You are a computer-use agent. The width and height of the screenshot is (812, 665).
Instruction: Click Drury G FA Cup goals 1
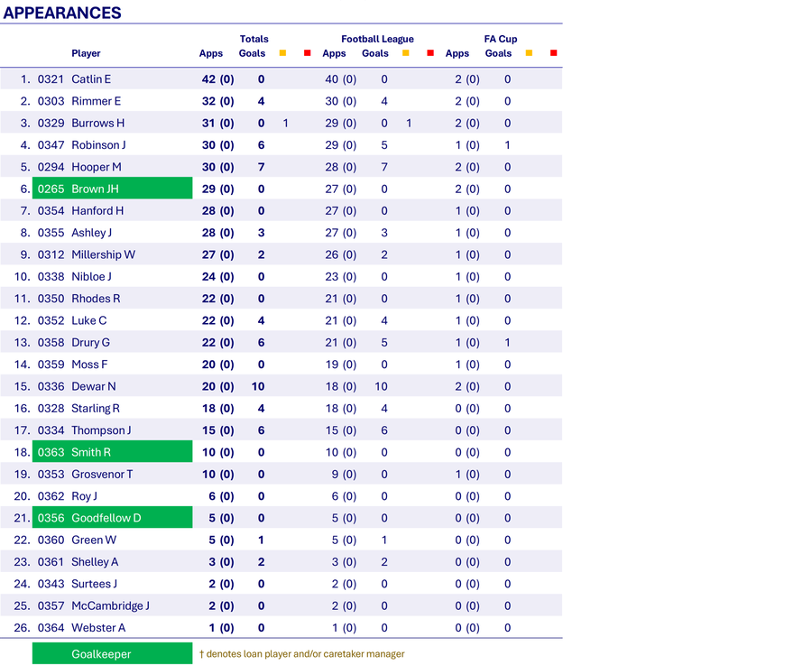click(x=507, y=342)
